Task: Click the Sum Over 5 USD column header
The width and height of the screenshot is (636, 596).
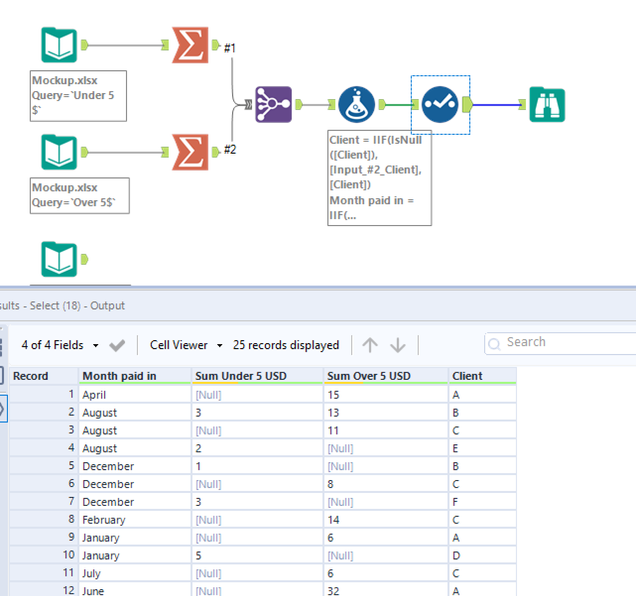Action: (386, 376)
